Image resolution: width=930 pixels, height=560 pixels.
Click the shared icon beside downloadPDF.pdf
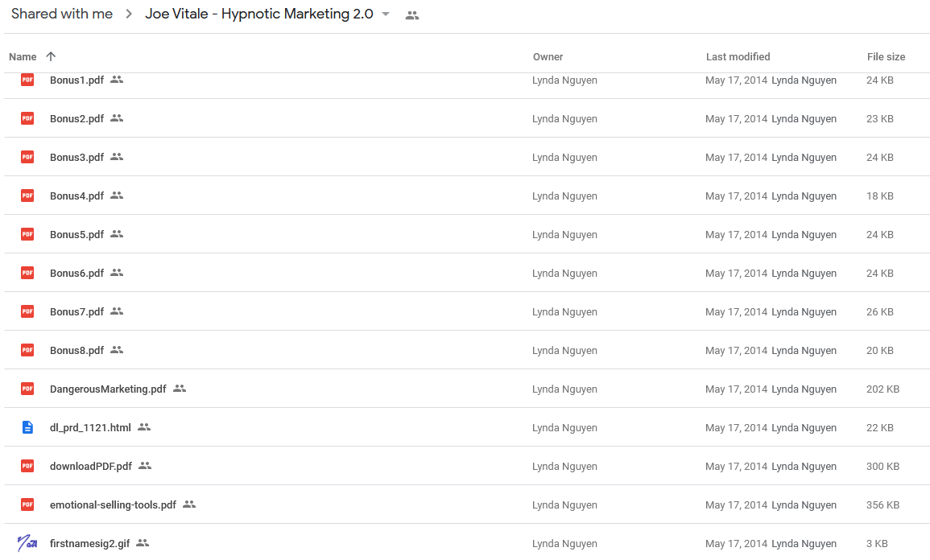[145, 465]
